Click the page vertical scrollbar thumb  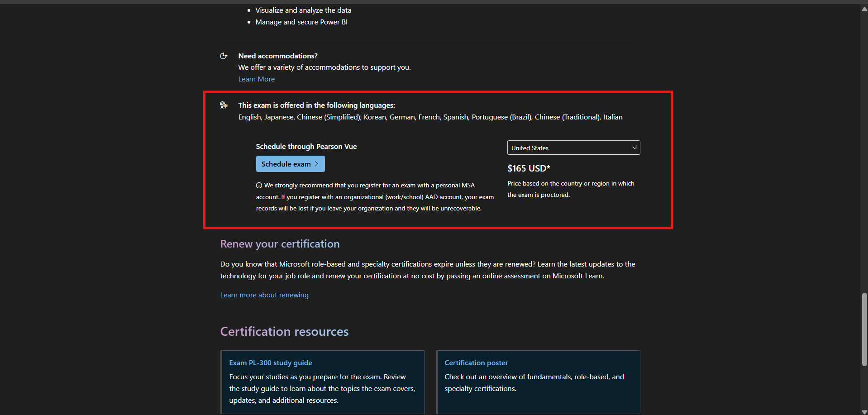pyautogui.click(x=864, y=329)
